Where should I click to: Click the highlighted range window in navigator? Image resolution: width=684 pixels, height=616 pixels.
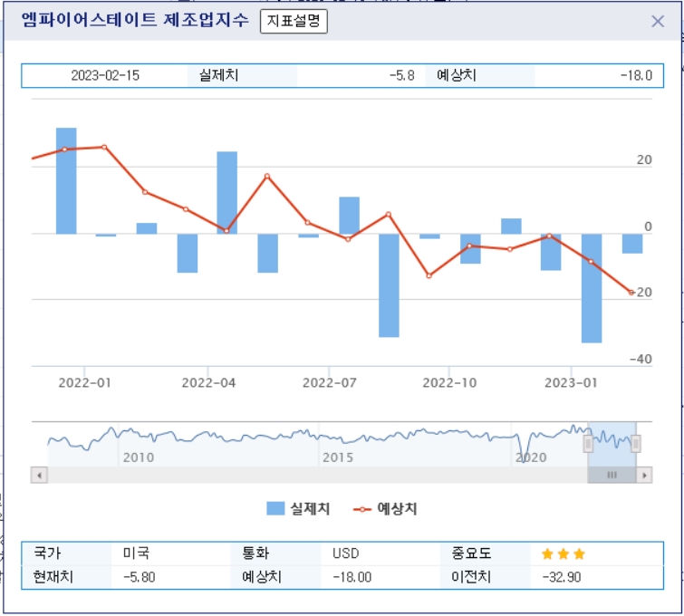click(612, 444)
